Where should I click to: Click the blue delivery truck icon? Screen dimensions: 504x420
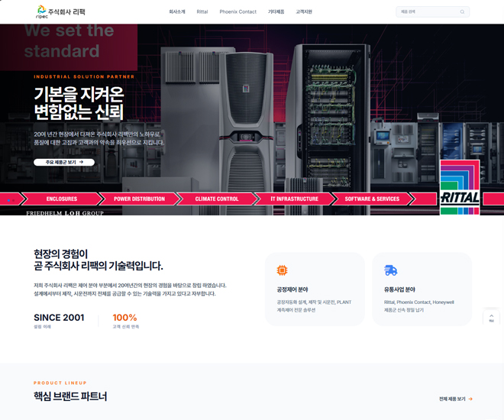[390, 270]
